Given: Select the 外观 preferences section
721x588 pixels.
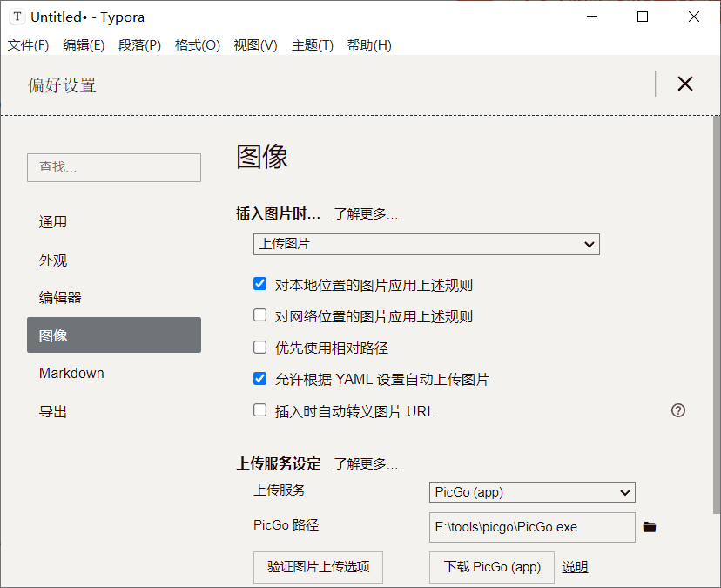Looking at the screenshot, I should point(113,260).
